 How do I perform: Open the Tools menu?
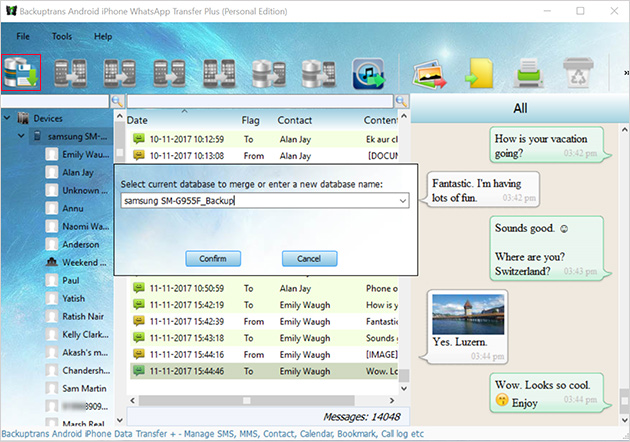(x=62, y=36)
